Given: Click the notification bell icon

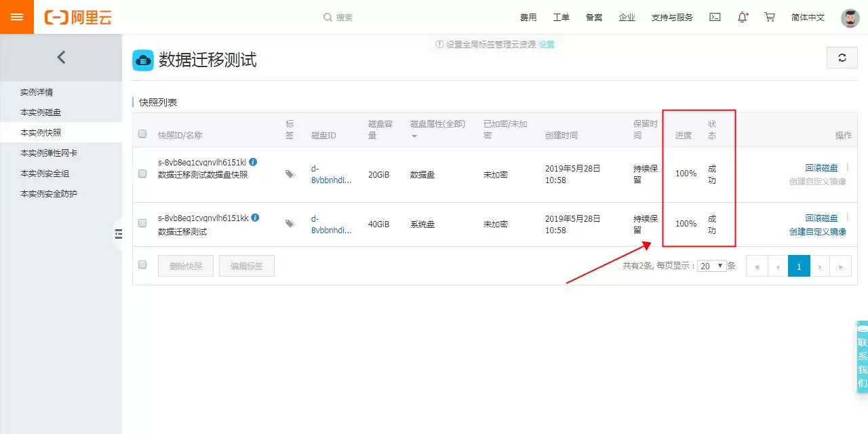Looking at the screenshot, I should (x=743, y=17).
